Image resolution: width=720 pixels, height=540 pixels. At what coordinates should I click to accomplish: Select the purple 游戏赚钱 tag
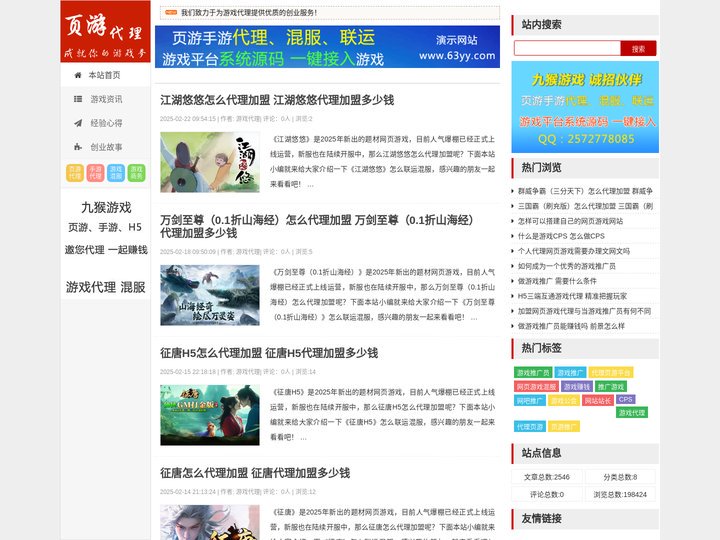[577, 387]
